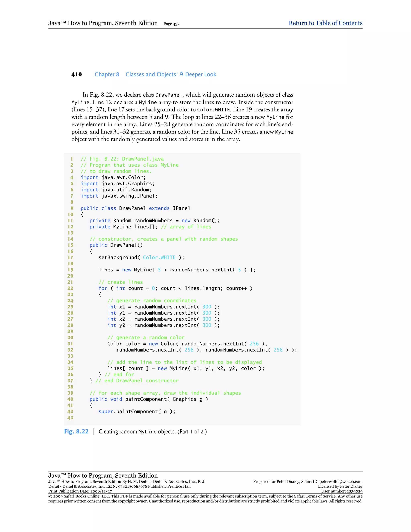This screenshot has width=411, height=532.
Task: Click line number 43 in code listing
Action: pos(70,418)
